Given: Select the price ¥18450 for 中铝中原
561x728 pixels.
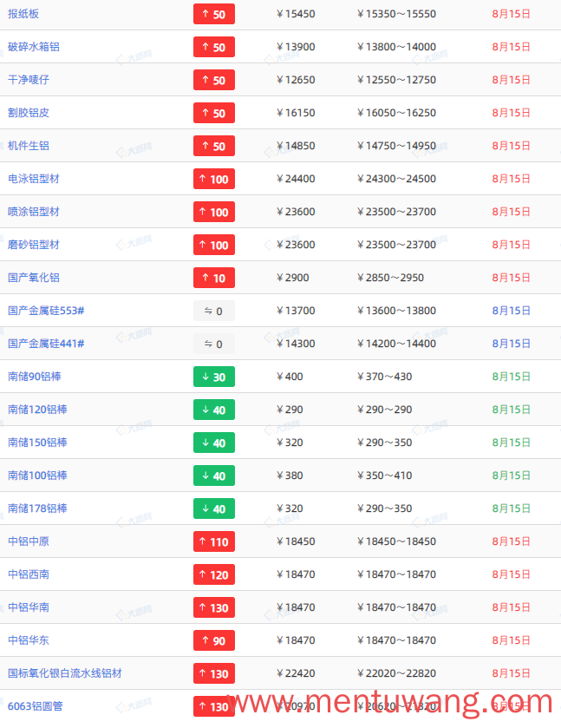Looking at the screenshot, I should (296, 541).
